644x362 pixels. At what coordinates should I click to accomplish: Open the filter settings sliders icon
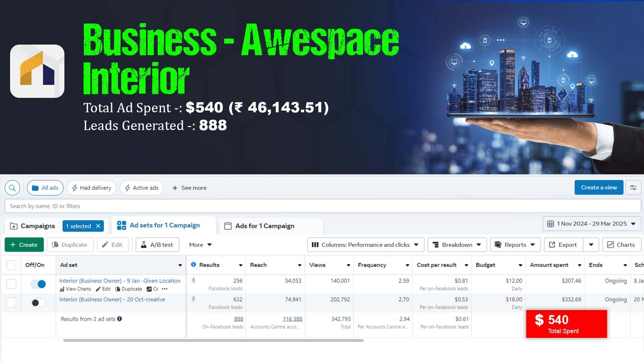633,188
